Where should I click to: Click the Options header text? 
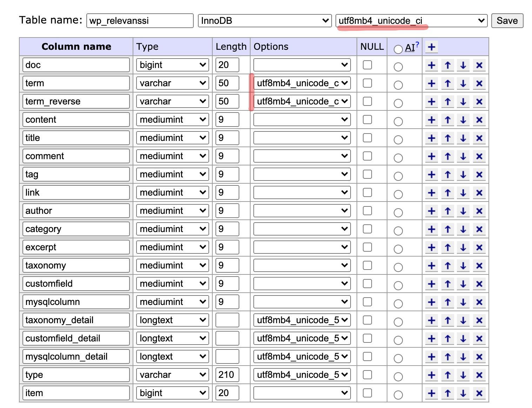[x=271, y=47]
